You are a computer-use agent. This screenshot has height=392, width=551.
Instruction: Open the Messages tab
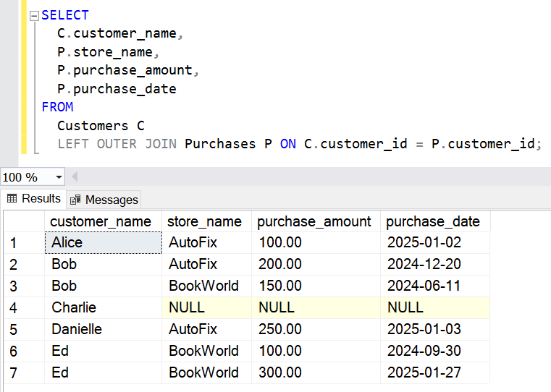point(111,200)
